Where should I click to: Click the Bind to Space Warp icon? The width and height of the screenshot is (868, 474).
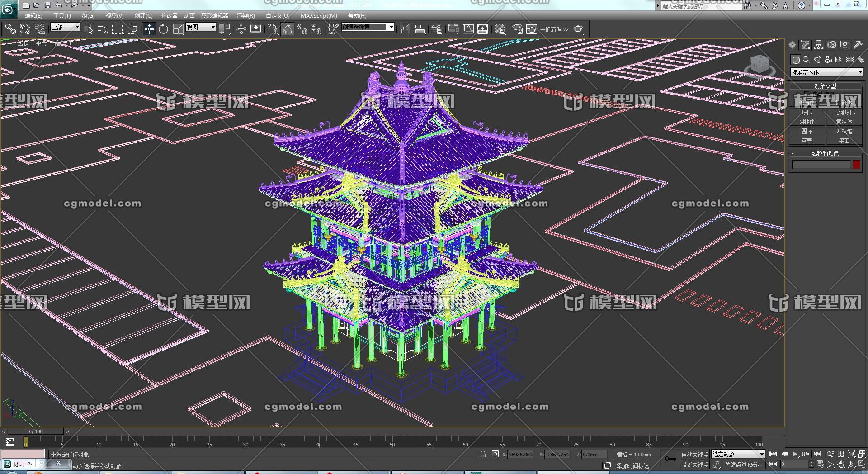40,29
